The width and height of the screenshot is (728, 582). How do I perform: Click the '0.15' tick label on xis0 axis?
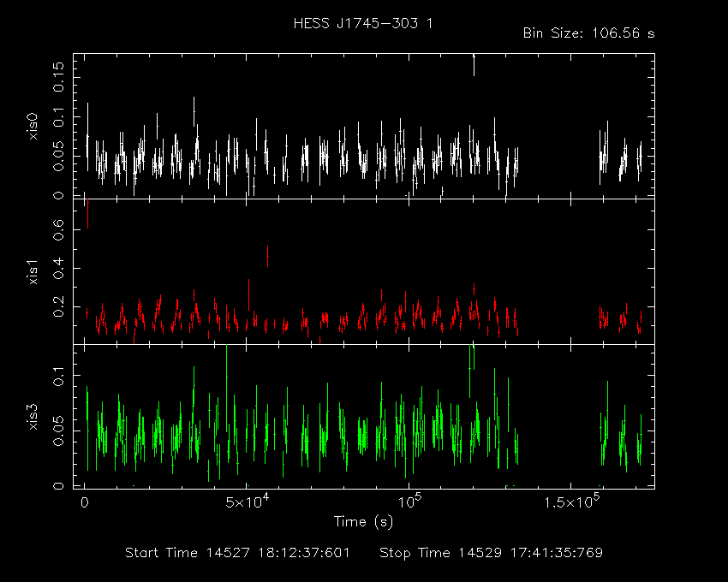(x=58, y=76)
